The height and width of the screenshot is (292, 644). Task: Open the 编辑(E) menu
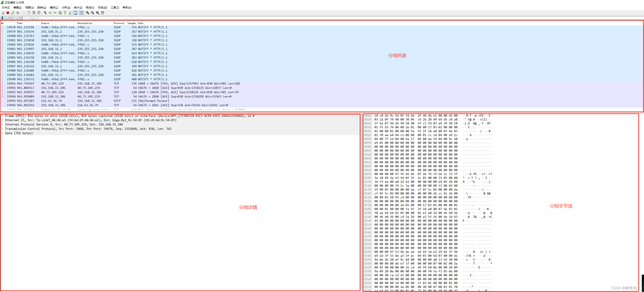pos(18,8)
